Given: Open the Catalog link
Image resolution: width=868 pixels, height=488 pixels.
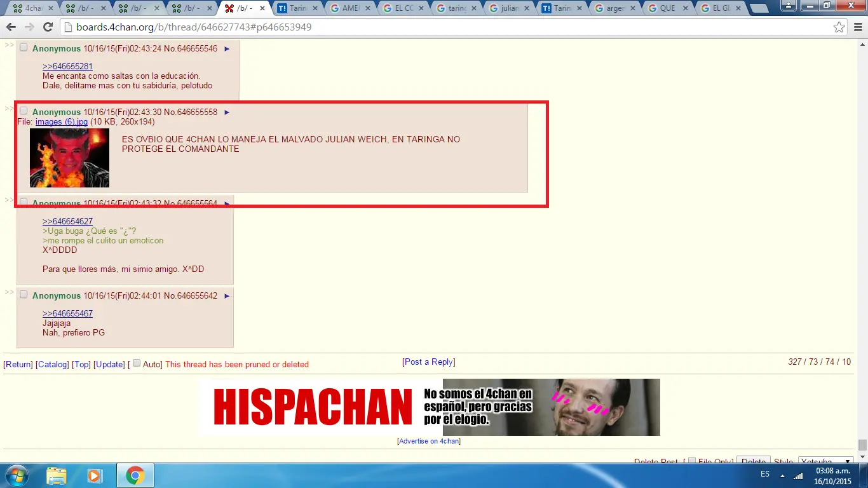Looking at the screenshot, I should coord(52,365).
